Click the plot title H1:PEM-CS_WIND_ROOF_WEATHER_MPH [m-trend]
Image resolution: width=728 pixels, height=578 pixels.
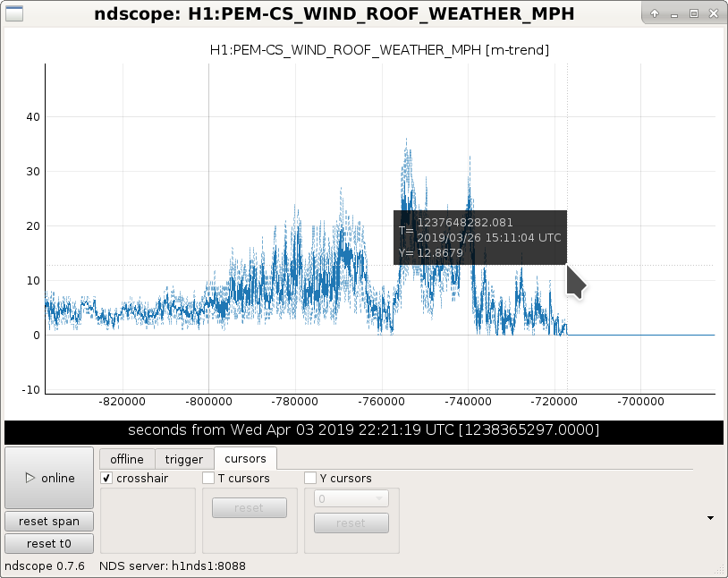coord(379,50)
